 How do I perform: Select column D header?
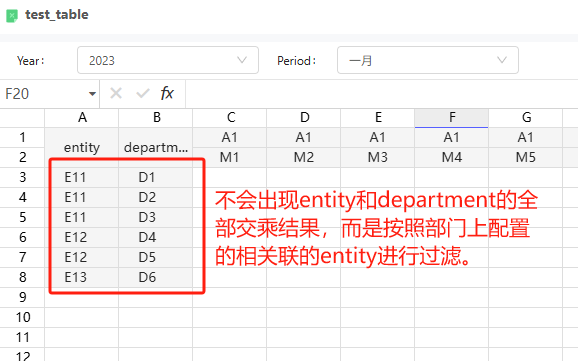304,118
